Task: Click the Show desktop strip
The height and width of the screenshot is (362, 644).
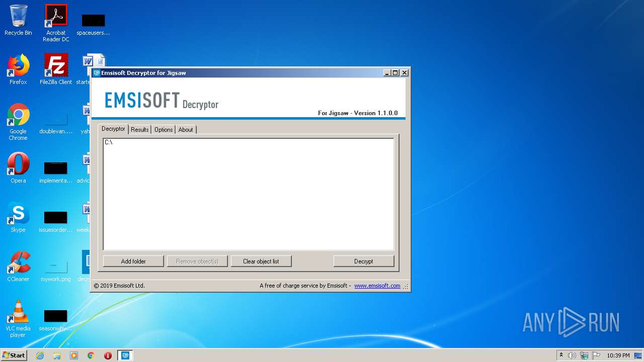Action: click(x=639, y=355)
